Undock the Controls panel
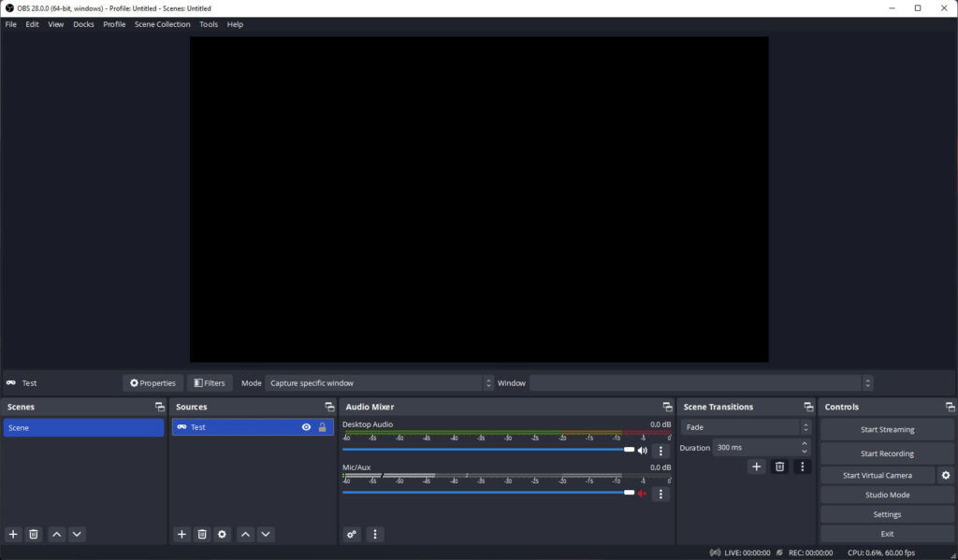This screenshot has height=560, width=958. pos(950,407)
